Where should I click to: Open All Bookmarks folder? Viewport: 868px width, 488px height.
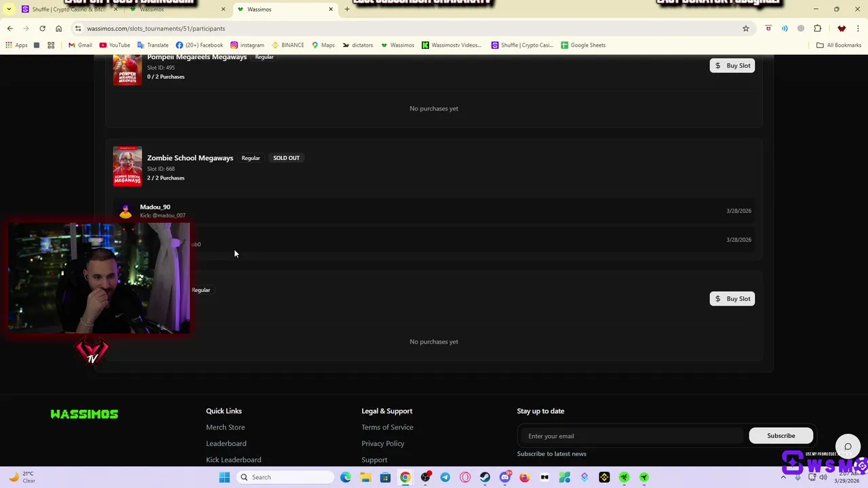coord(839,45)
